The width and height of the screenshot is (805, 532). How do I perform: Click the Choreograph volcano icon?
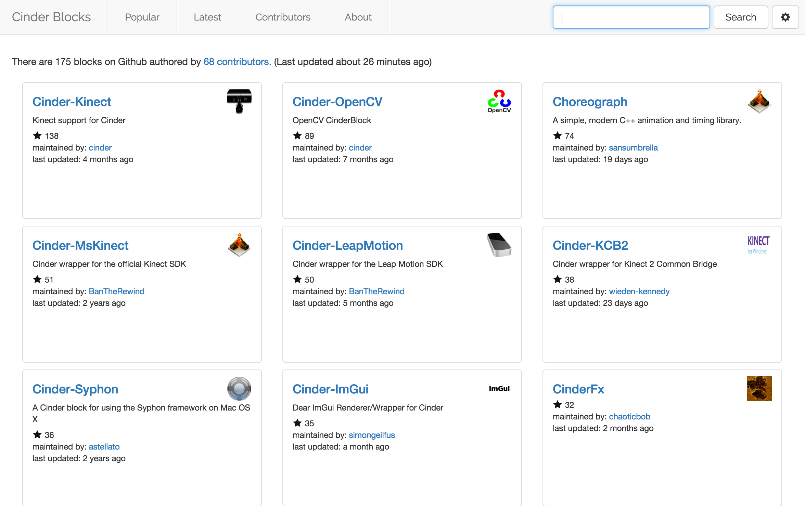pos(759,101)
